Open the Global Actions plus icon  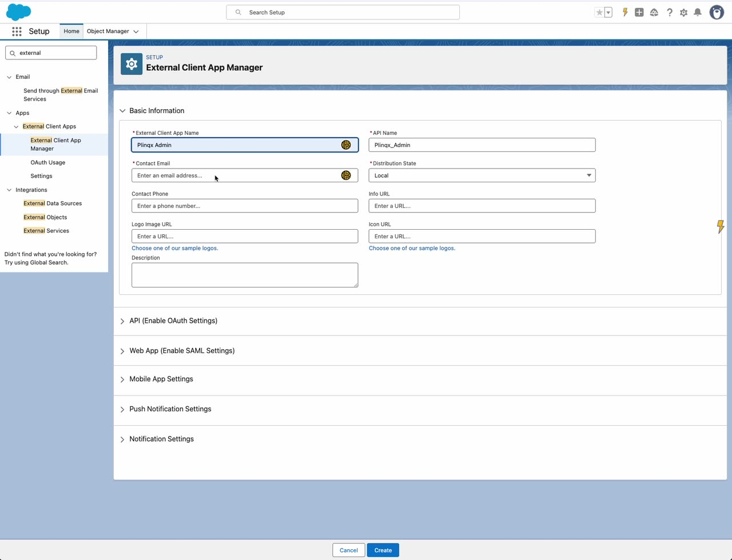point(639,12)
